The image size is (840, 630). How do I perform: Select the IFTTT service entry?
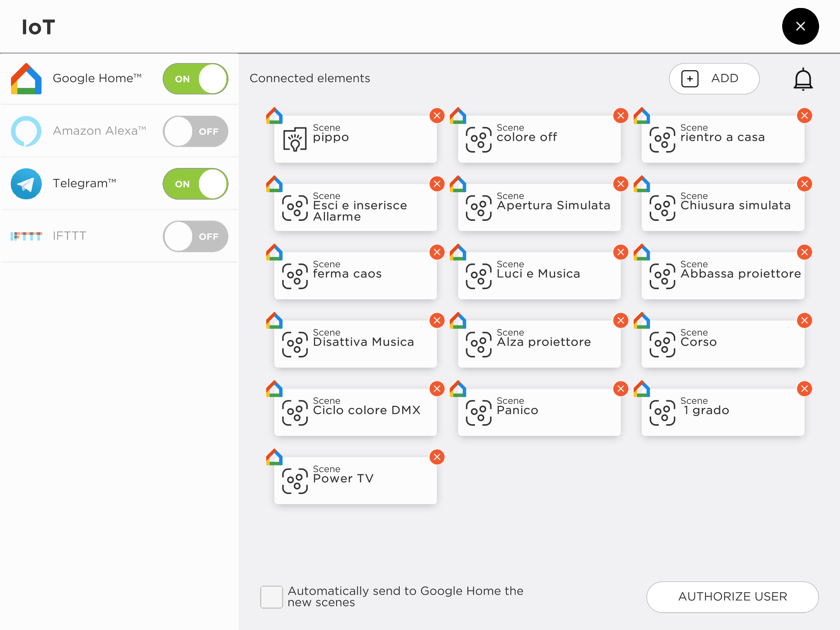click(120, 236)
